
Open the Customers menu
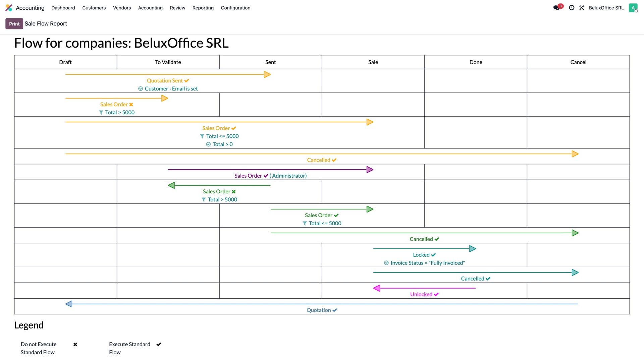click(x=94, y=8)
